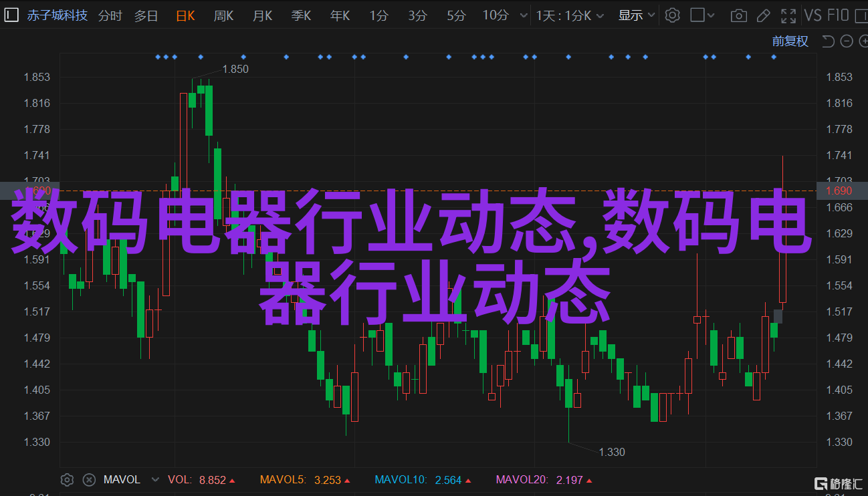Select the 年K yearly candlestick tab

click(340, 15)
